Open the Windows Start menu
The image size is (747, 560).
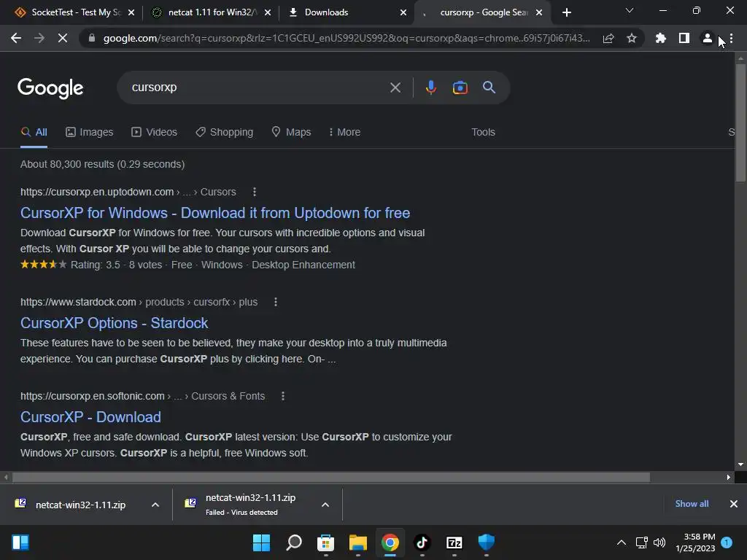[x=262, y=542]
